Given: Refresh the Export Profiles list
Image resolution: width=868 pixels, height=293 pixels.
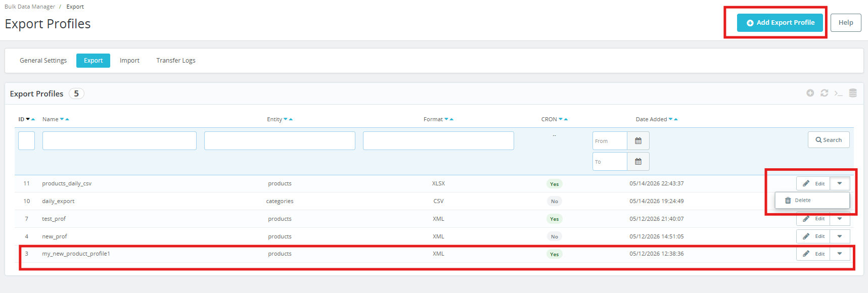Looking at the screenshot, I should pos(824,93).
